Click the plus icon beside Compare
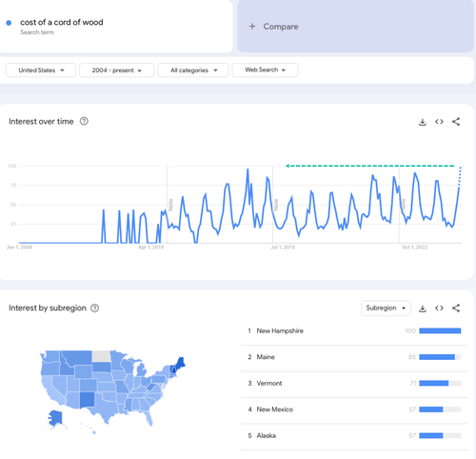Viewport: 476px width, 459px height. click(x=252, y=27)
